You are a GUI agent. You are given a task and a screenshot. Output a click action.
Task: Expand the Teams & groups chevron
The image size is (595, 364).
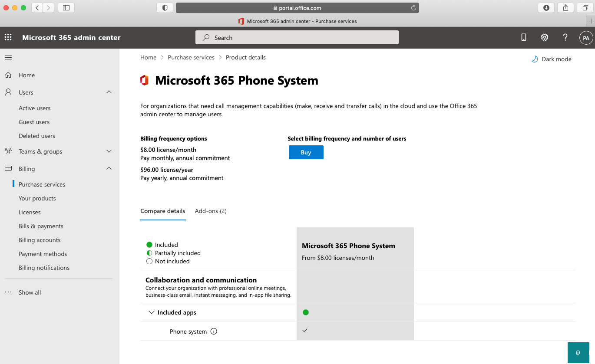(x=109, y=151)
